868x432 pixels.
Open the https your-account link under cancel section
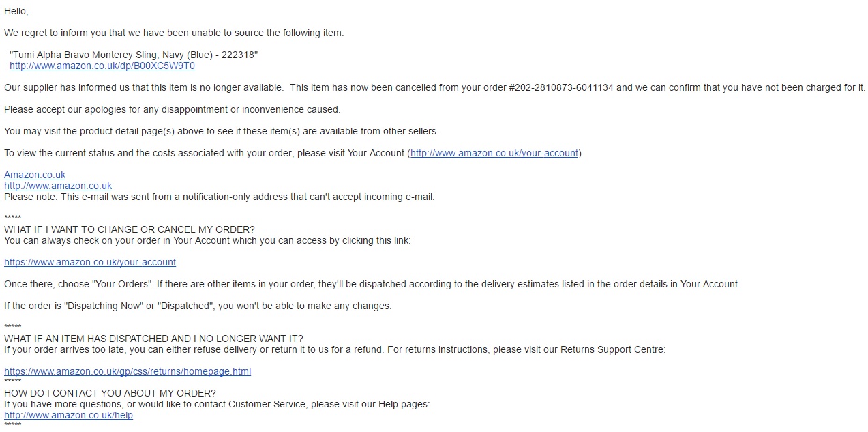pos(90,262)
